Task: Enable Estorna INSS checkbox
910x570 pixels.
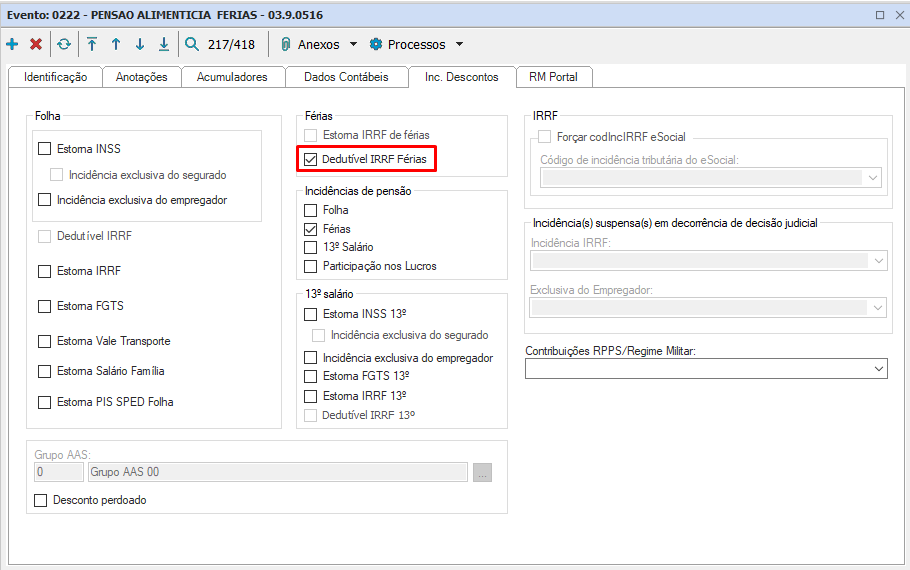Action: point(45,149)
